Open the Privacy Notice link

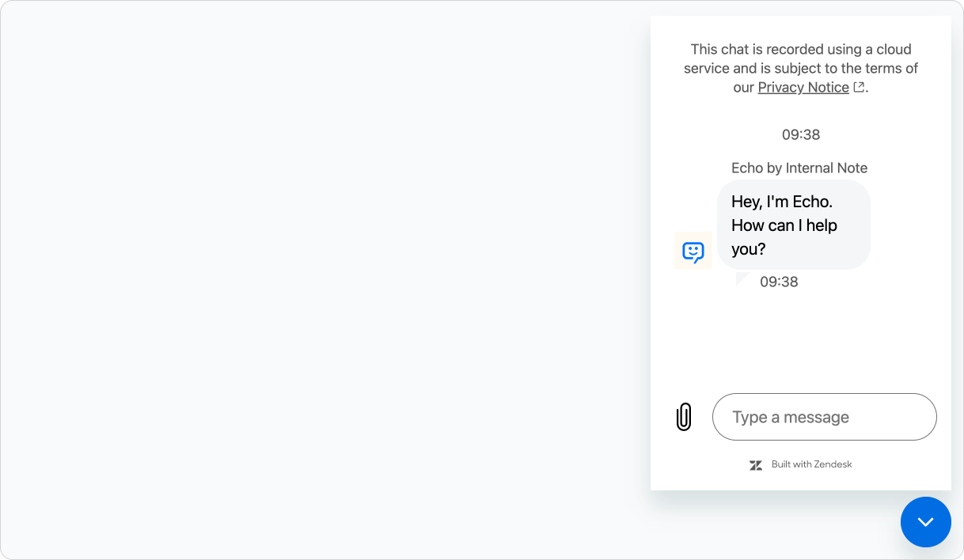pos(803,88)
